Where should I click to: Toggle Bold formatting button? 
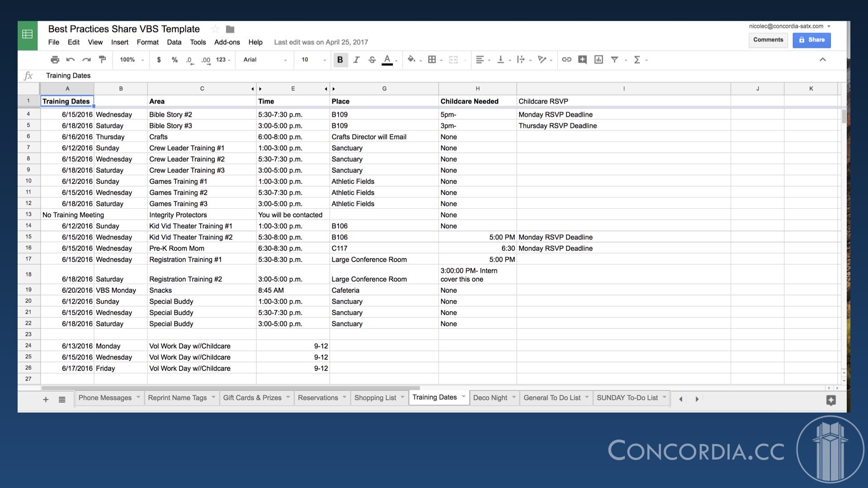coord(340,60)
